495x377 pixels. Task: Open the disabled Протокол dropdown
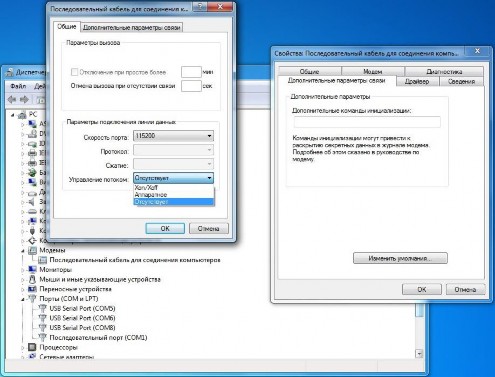point(173,150)
